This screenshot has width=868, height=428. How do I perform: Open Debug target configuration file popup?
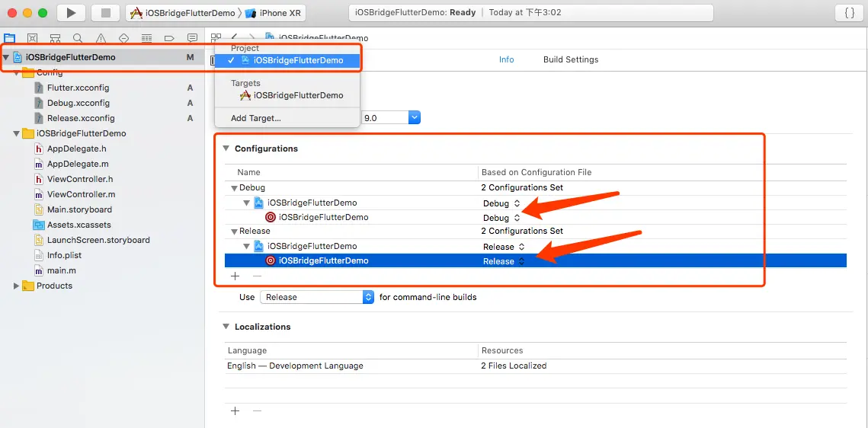pos(501,217)
